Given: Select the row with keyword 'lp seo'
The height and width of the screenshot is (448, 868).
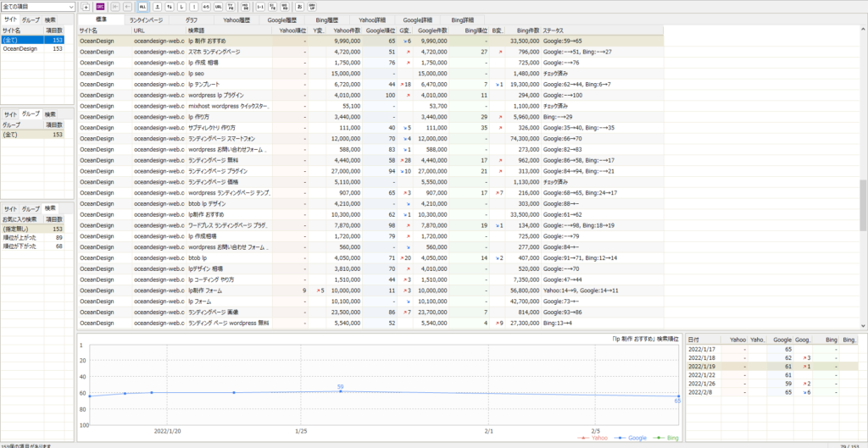Looking at the screenshot, I should point(370,73).
